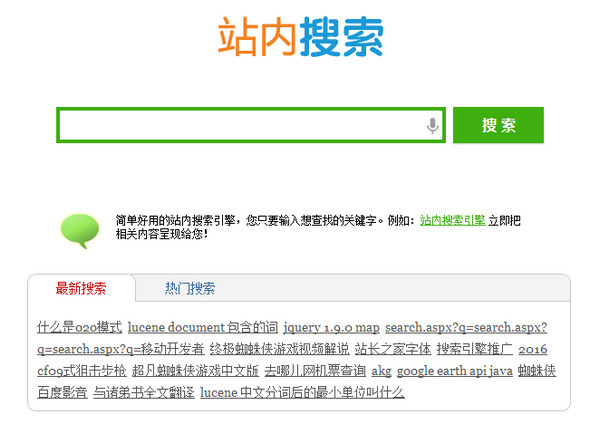The height and width of the screenshot is (444, 600).
Task: Open the 超凡蜘蛛侠游戏中文版 link
Action: (195, 371)
